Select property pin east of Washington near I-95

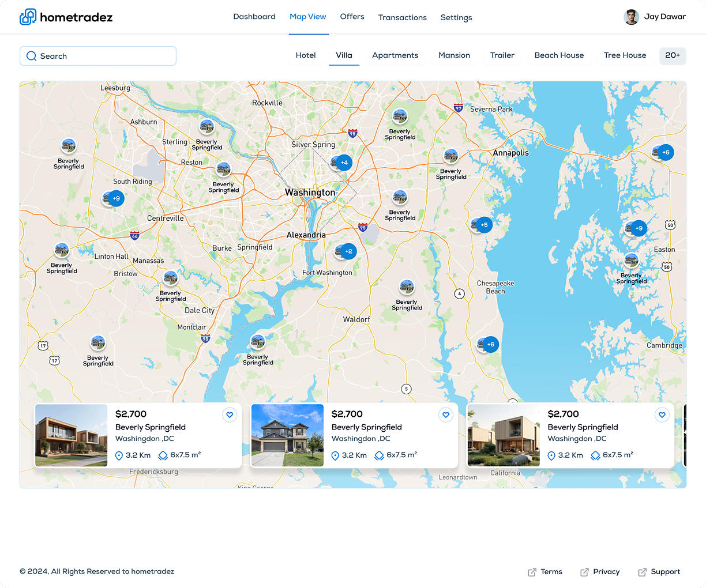[400, 197]
